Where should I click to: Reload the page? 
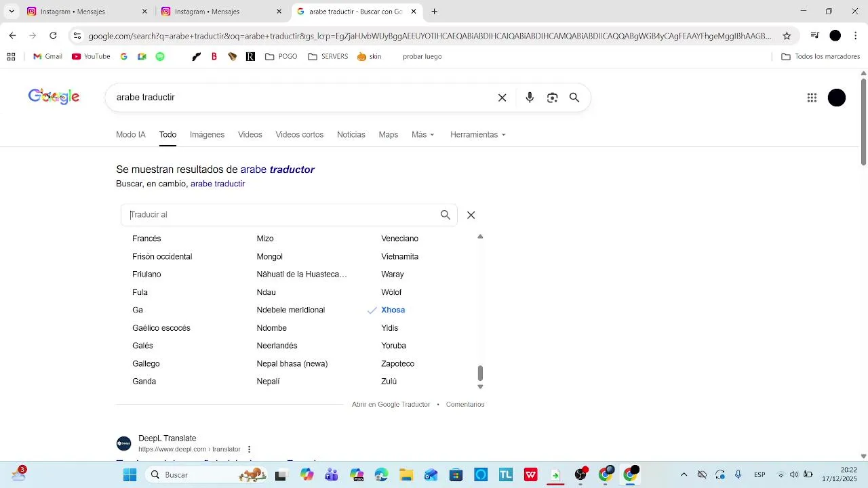[x=53, y=35]
